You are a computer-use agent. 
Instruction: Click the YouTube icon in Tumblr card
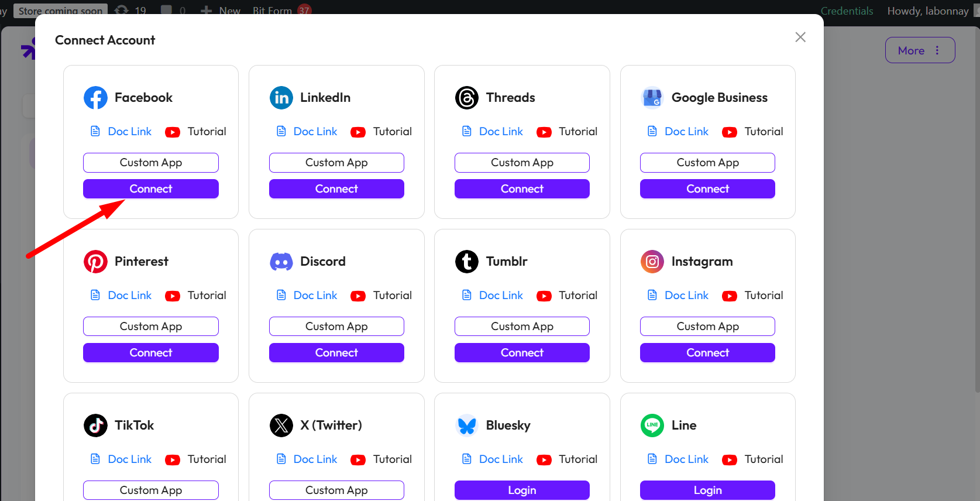pyautogui.click(x=544, y=296)
